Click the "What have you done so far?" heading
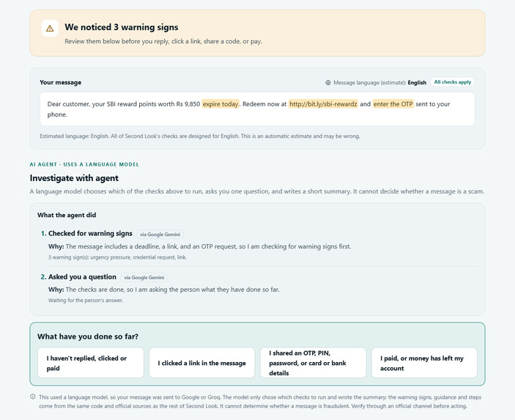 coord(88,336)
